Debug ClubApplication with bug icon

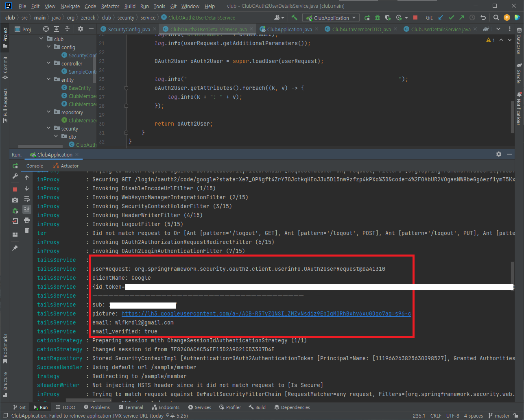pyautogui.click(x=378, y=17)
